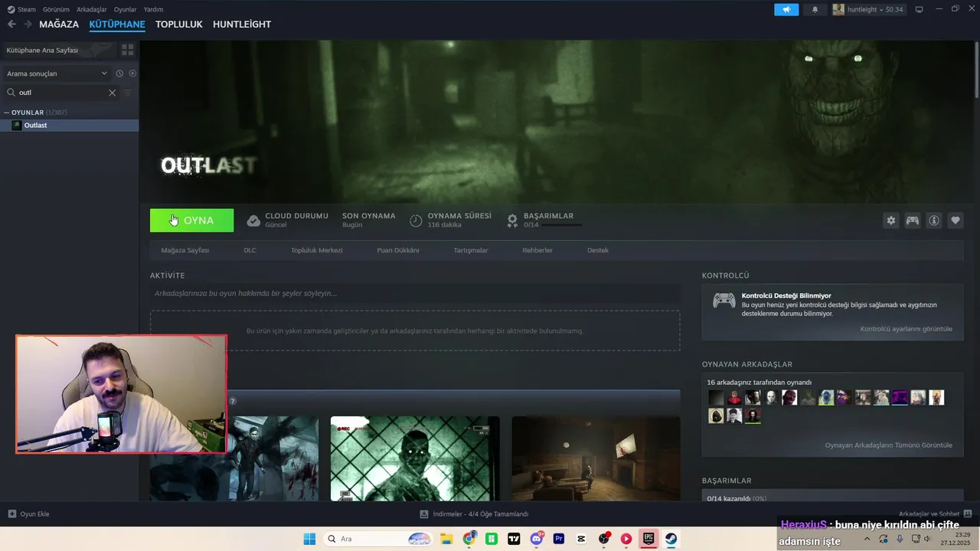980x551 pixels.
Task: Open game settings gear icon
Action: pyautogui.click(x=890, y=220)
